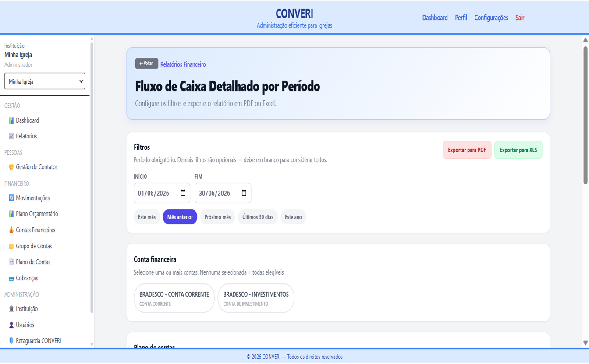Image resolution: width=589 pixels, height=364 pixels.
Task: Click the Contas Financeiras money bag icon
Action: [x=11, y=230]
